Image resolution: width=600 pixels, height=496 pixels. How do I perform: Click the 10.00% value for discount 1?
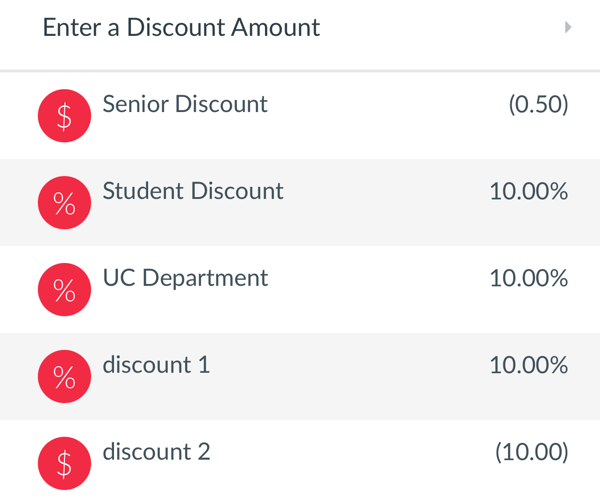529,365
